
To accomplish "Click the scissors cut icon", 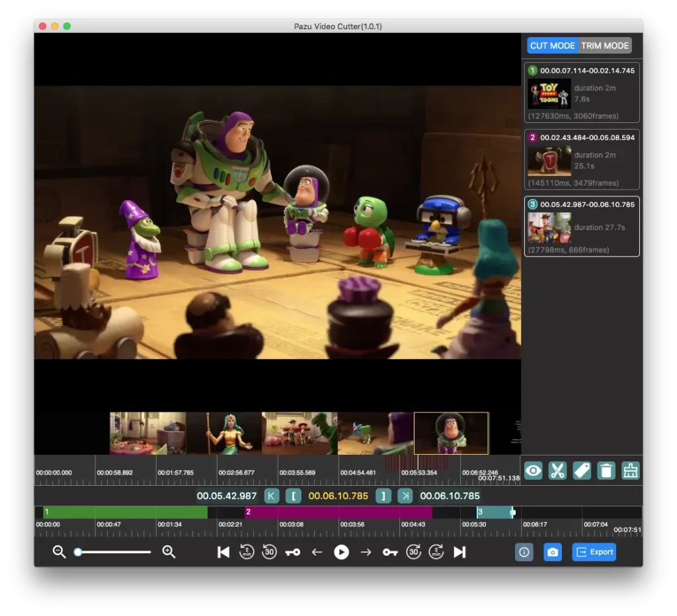I will click(557, 471).
